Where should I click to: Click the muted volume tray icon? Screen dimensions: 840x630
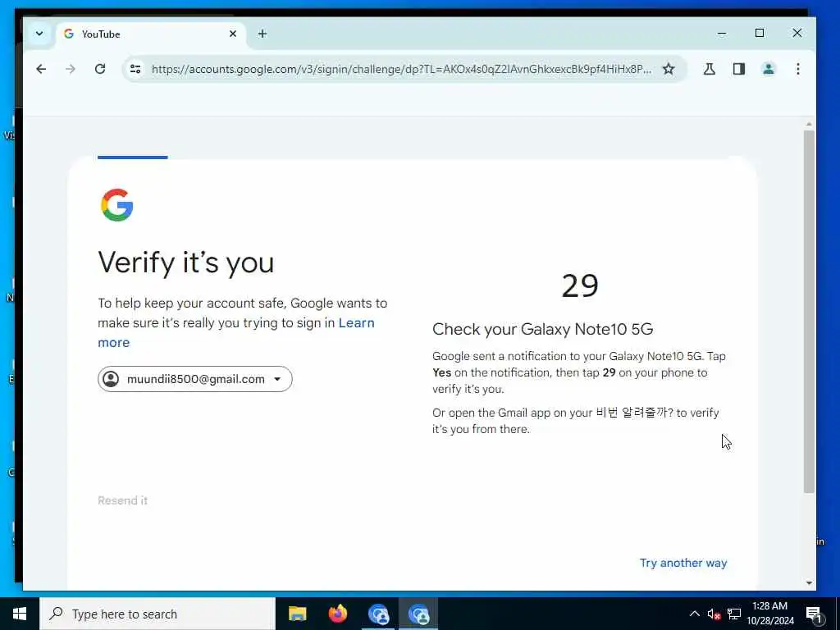click(714, 614)
